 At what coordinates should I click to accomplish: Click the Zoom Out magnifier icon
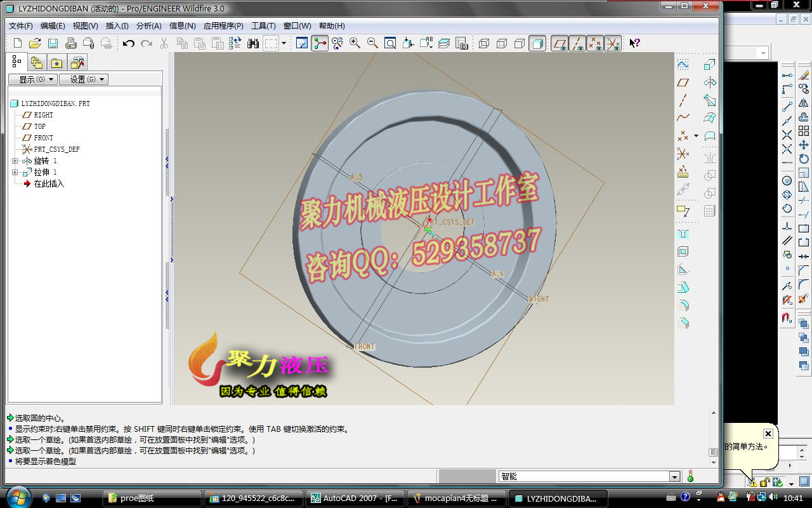click(x=373, y=43)
